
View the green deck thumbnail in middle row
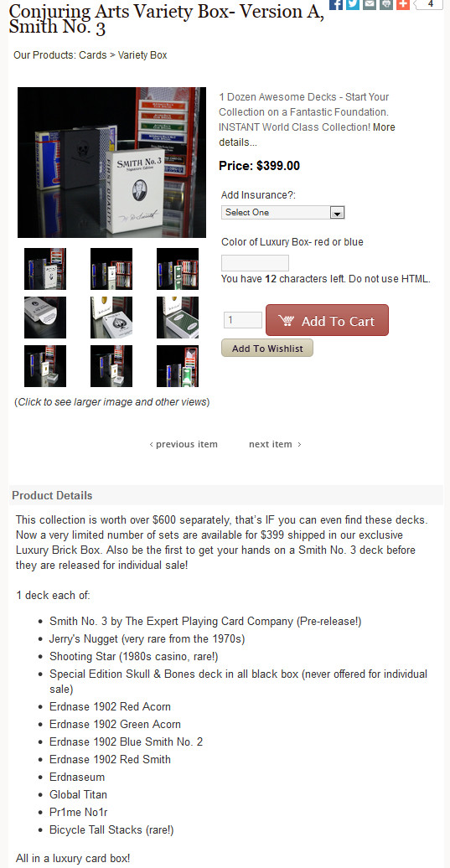(x=178, y=318)
